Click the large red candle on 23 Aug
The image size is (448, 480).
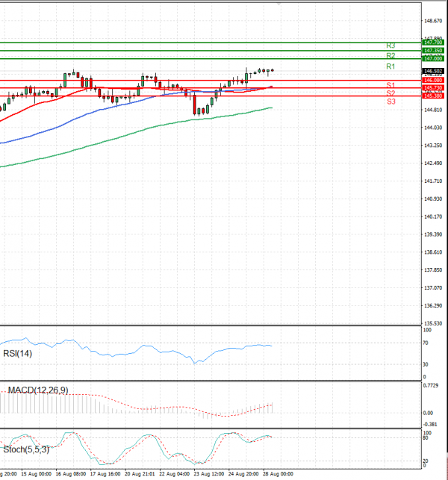tap(195, 104)
